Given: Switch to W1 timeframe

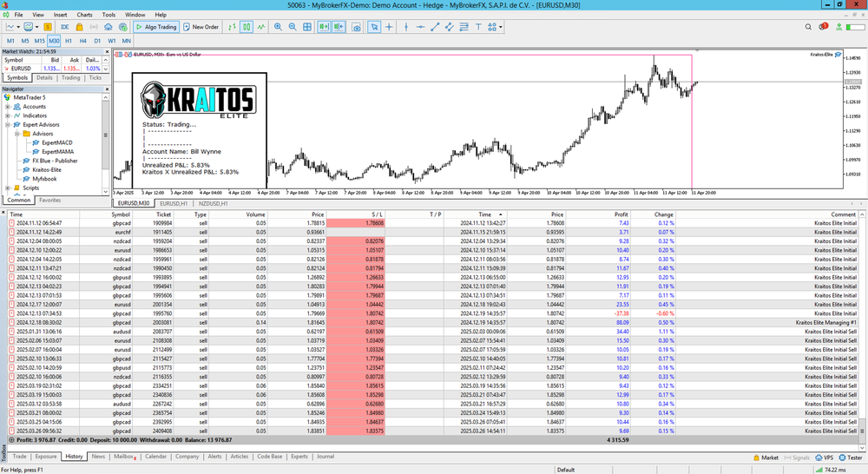Looking at the screenshot, I should pyautogui.click(x=111, y=41).
